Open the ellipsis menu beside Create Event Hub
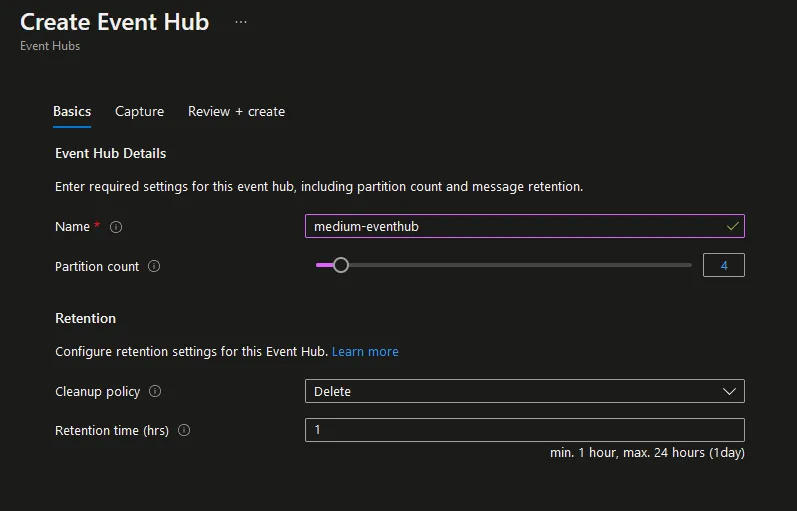This screenshot has height=511, width=797. [241, 22]
